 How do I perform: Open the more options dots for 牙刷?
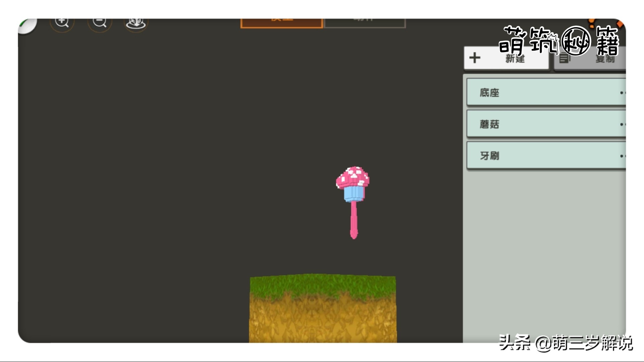[x=622, y=156]
